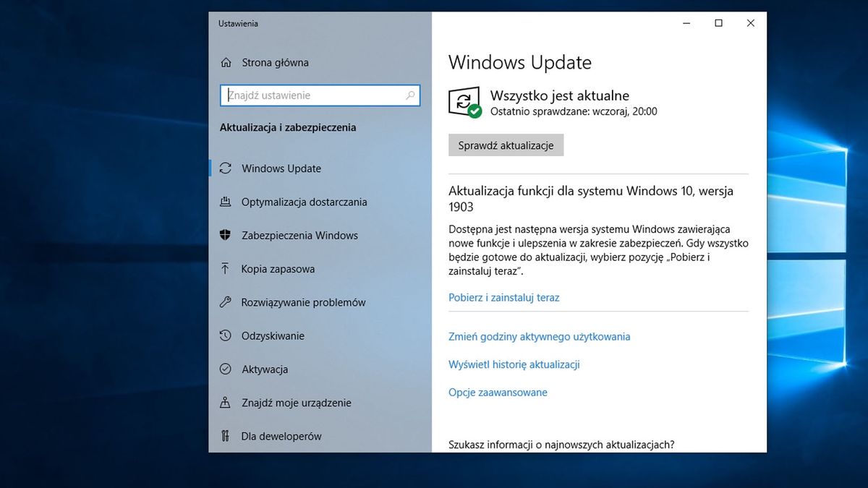Click the Sprawdź aktualizacje button
This screenshot has height=488, width=868.
tap(506, 145)
